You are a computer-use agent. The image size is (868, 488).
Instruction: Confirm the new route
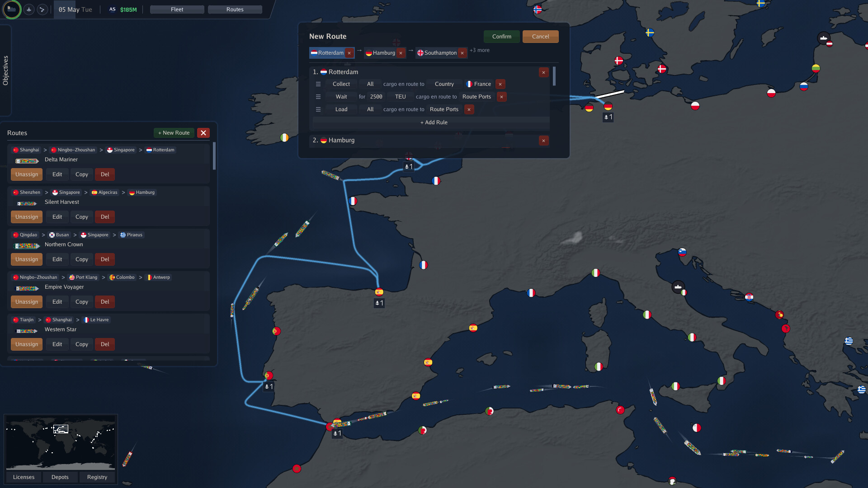pyautogui.click(x=501, y=37)
